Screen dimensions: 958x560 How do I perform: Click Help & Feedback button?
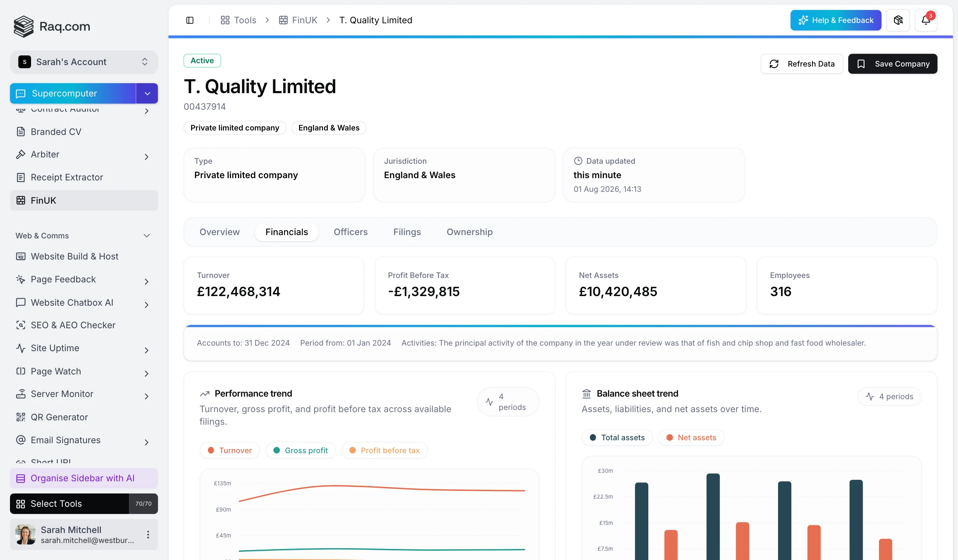pos(836,20)
